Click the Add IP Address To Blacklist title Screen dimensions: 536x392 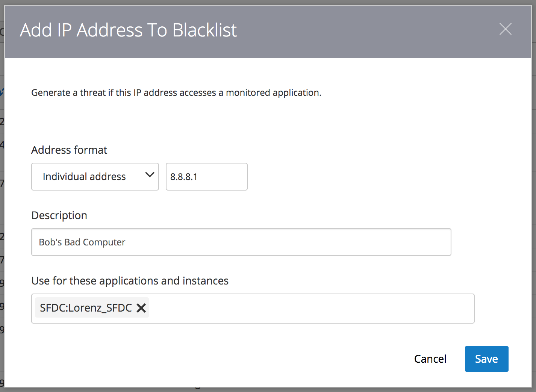(129, 30)
